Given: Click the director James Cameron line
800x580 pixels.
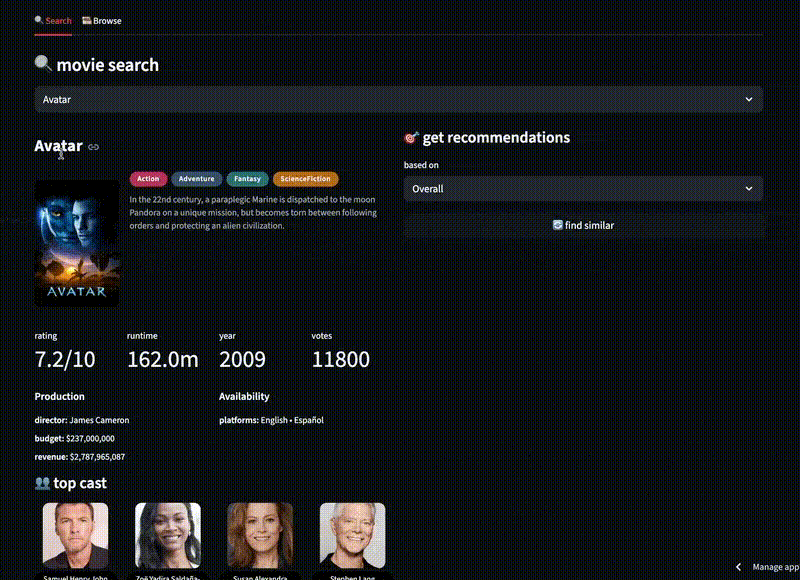Looking at the screenshot, I should (82, 420).
